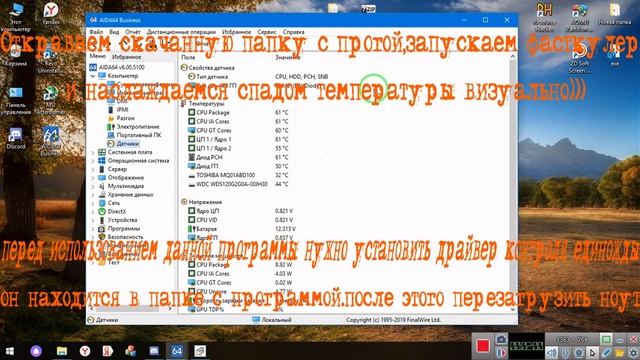640x360 pixels.
Task: Launch the purple Alice assistant in the taskbar
Action: pyautogui.click(x=36, y=351)
